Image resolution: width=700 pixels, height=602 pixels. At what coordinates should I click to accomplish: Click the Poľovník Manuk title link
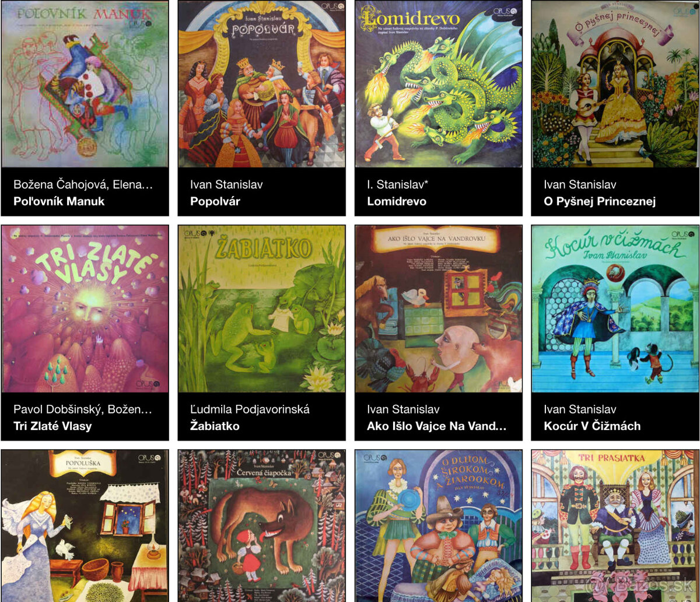[x=59, y=201]
